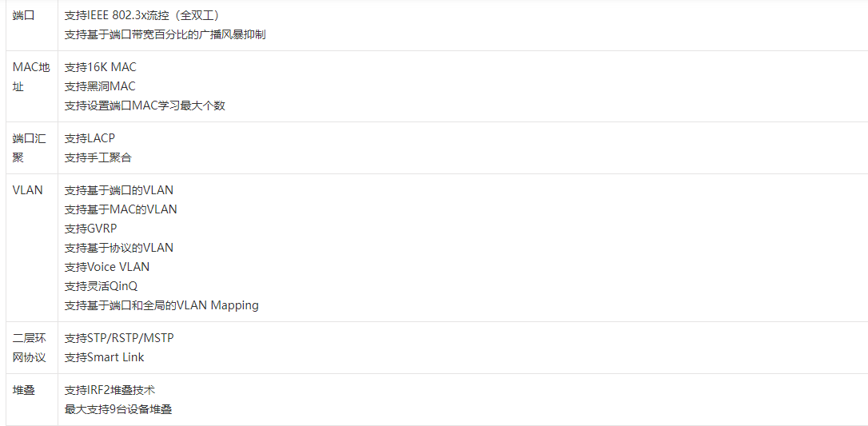Viewport: 868px width, 426px height.
Task: Click the 端口汇聚 row header
Action: point(30,148)
